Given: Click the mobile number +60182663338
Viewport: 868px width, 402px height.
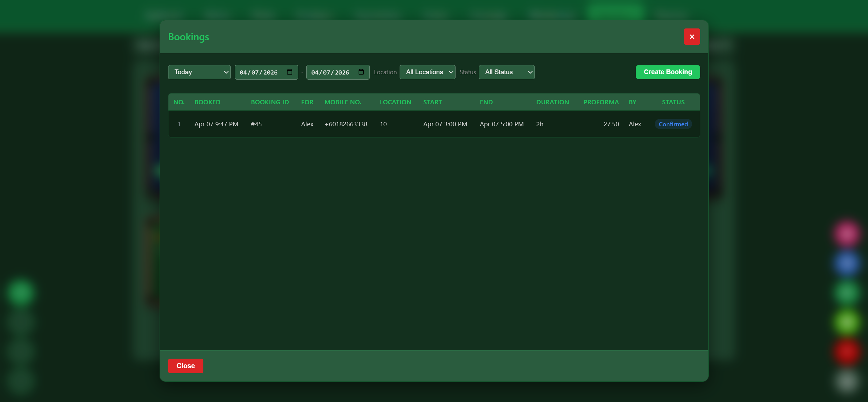Looking at the screenshot, I should pyautogui.click(x=346, y=124).
